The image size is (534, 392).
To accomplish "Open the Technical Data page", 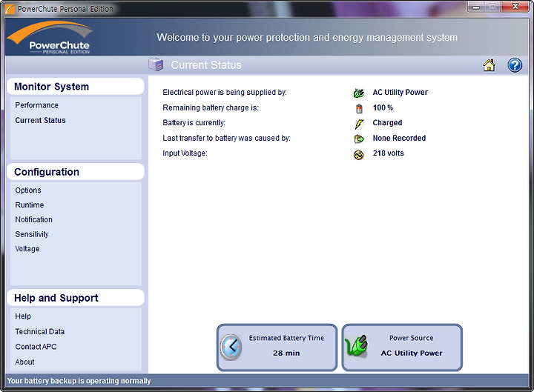I will point(39,331).
